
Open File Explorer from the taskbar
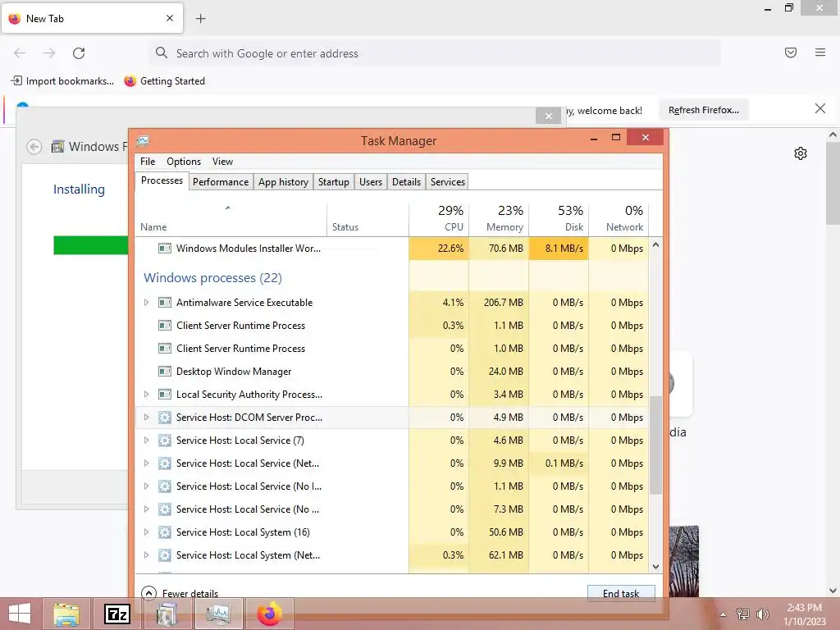click(x=66, y=614)
